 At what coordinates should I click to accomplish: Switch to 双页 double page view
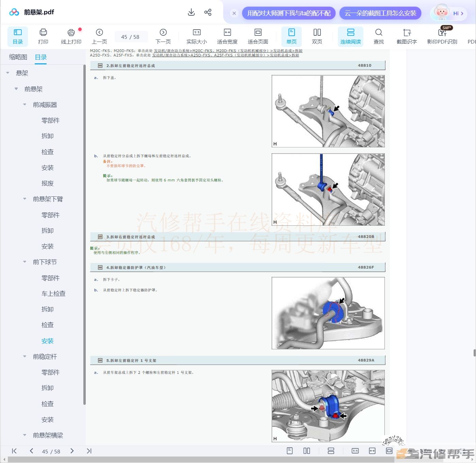(317, 36)
